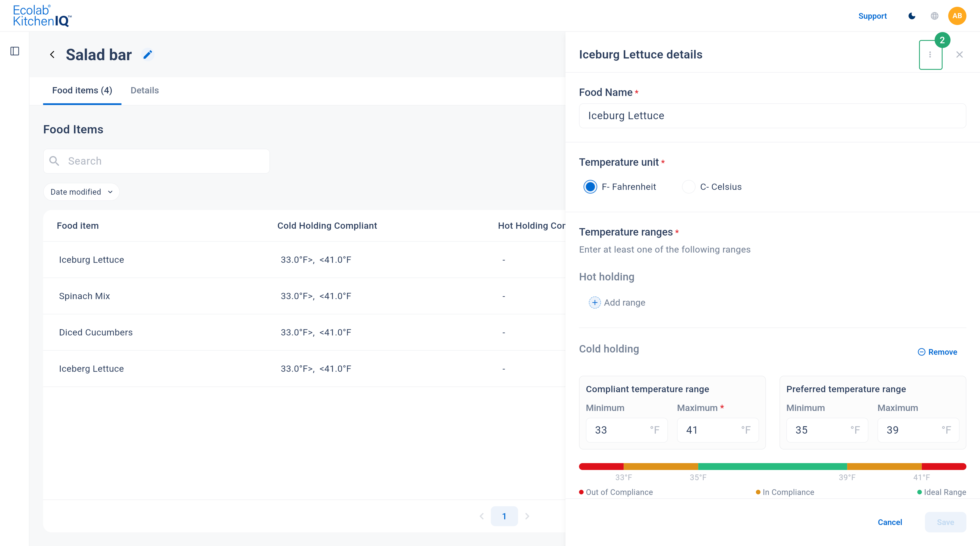This screenshot has width=980, height=546.
Task: Go back using the arrow beside Salad bar
Action: point(52,55)
